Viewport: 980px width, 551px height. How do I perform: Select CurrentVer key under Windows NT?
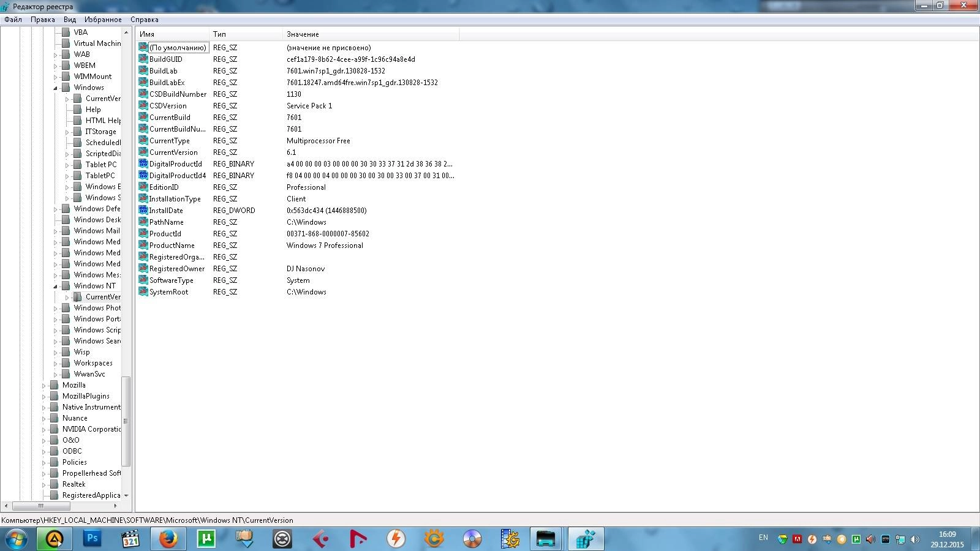pyautogui.click(x=103, y=297)
